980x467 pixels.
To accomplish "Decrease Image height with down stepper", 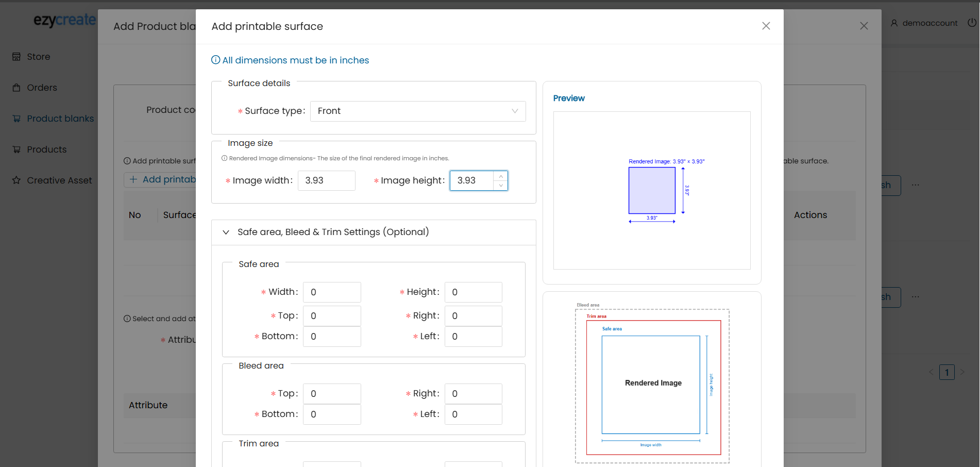I will click(501, 186).
